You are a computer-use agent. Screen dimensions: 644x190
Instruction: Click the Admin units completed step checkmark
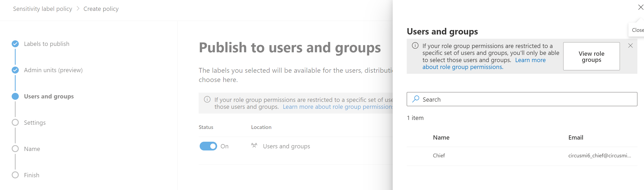[15, 70]
